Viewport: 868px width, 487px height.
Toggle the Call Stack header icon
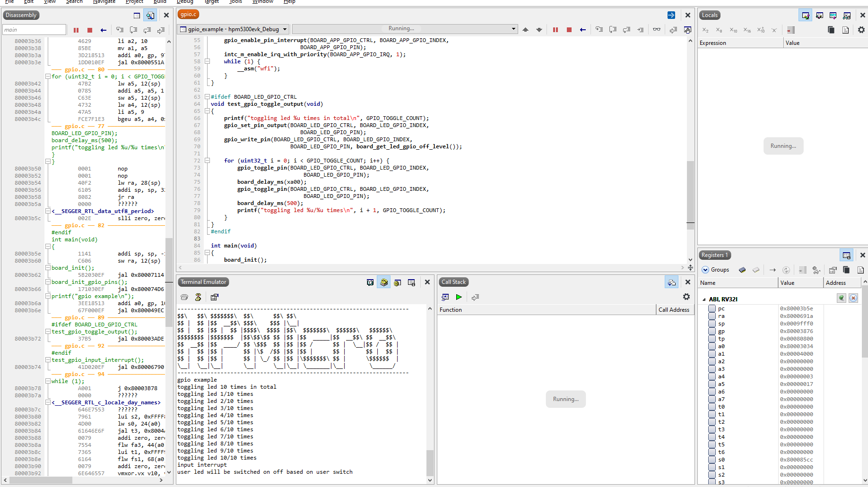tap(672, 282)
